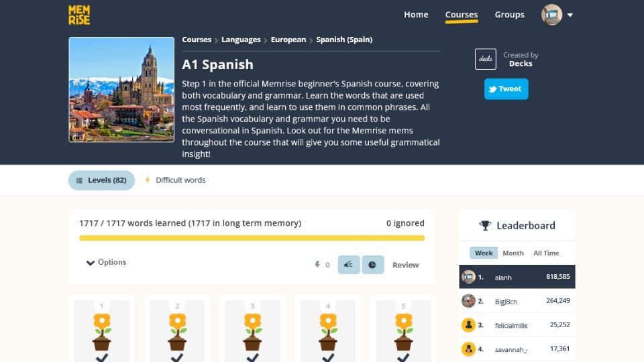Open felicialmille leaderboard entry
This screenshot has width=644, height=362.
[517, 325]
